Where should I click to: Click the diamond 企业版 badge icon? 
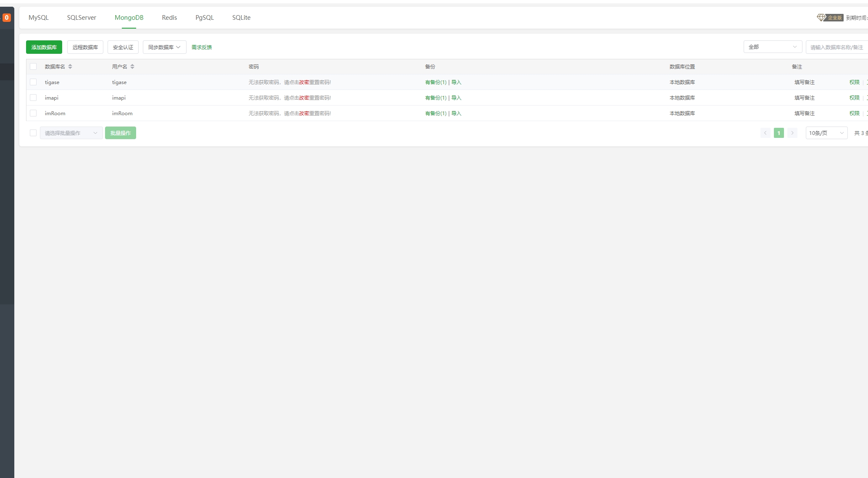[821, 17]
